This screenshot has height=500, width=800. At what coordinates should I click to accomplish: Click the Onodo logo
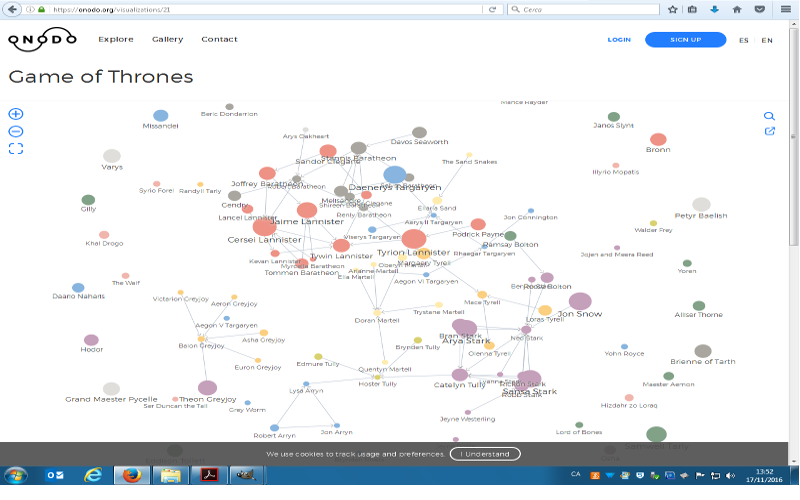point(41,40)
